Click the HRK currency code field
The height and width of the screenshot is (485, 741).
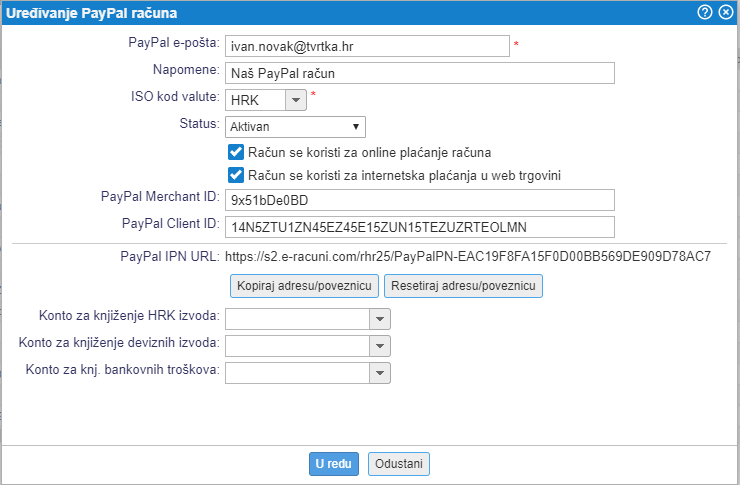[x=256, y=100]
